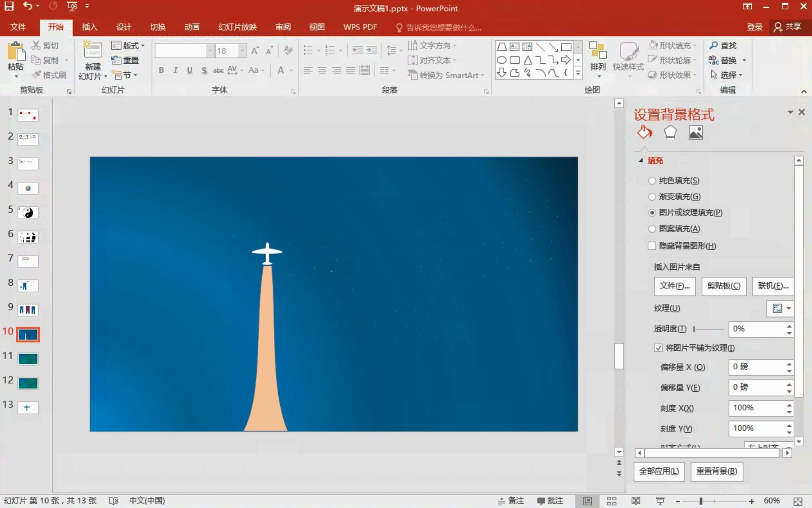Select the Format Painter (格式刷) tool
812x508 pixels.
click(50, 75)
